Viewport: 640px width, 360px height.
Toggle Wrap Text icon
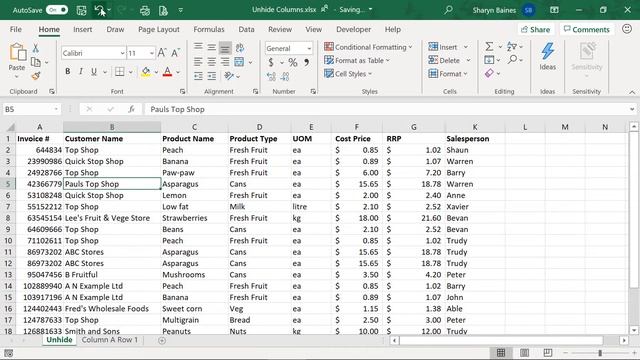coord(240,48)
